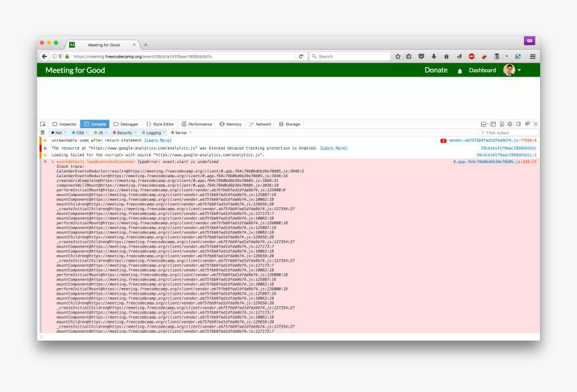Click the purple private browsing mask icon
The width and height of the screenshot is (577, 392).
point(529,40)
